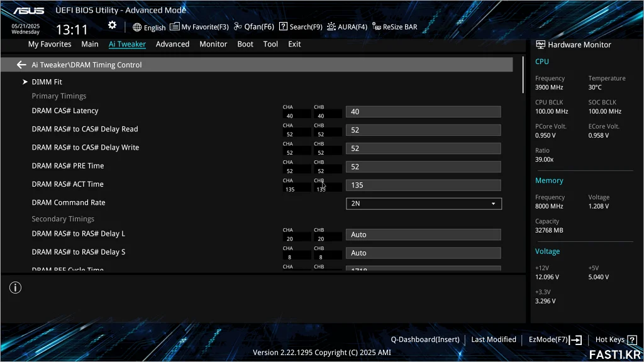Open the Tool tab

[270, 44]
